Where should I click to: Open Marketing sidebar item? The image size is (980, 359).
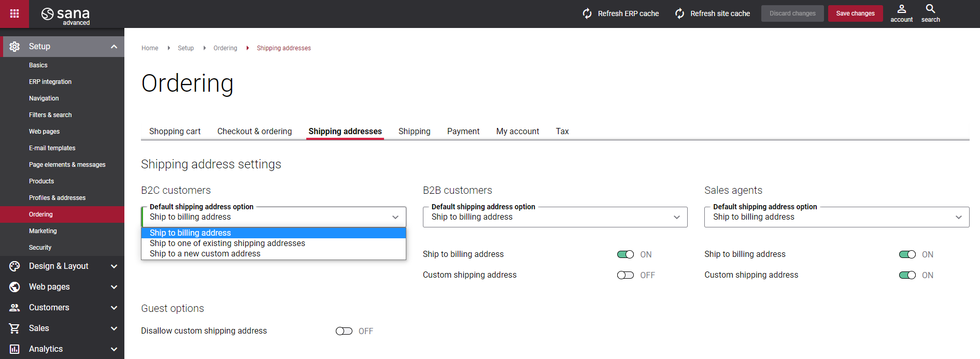[62, 231]
